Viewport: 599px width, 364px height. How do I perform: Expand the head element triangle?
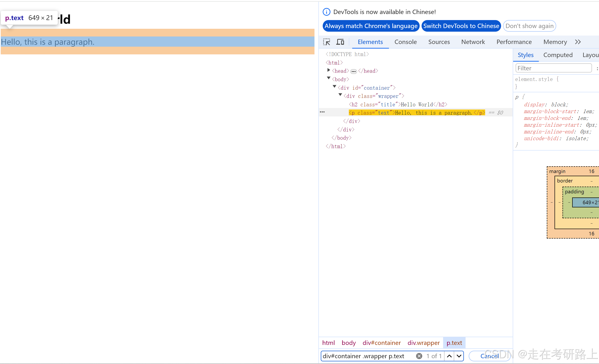[x=329, y=70]
